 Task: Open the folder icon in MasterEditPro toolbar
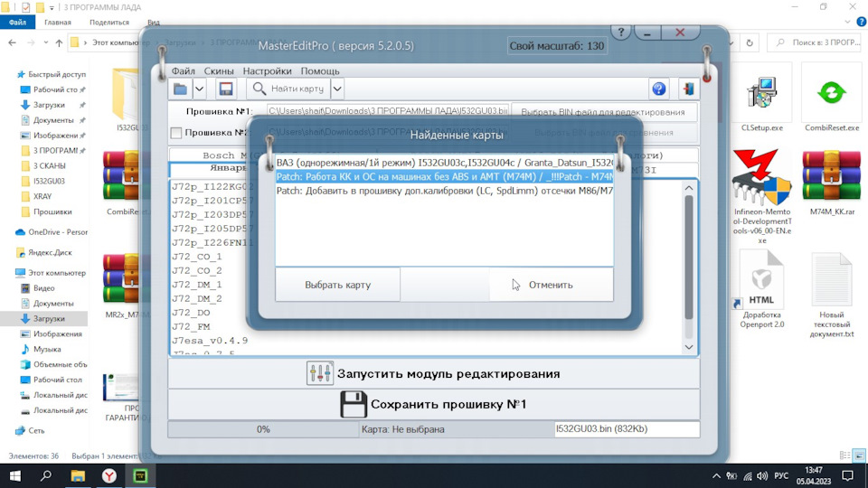coord(181,89)
